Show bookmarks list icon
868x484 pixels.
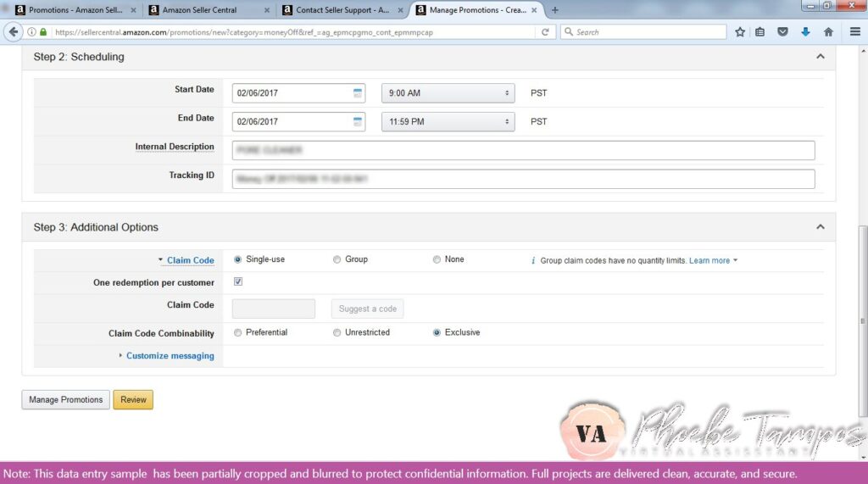tap(760, 32)
